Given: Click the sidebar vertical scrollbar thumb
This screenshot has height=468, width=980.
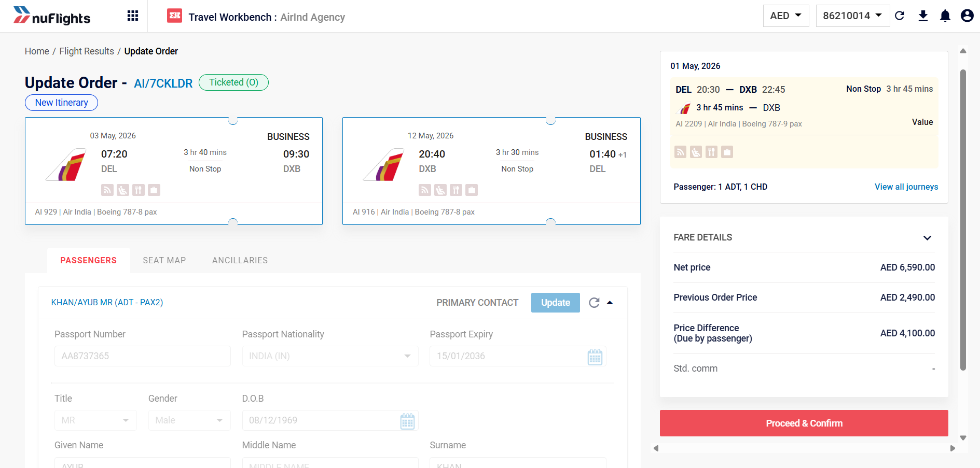Looking at the screenshot, I should [963, 220].
